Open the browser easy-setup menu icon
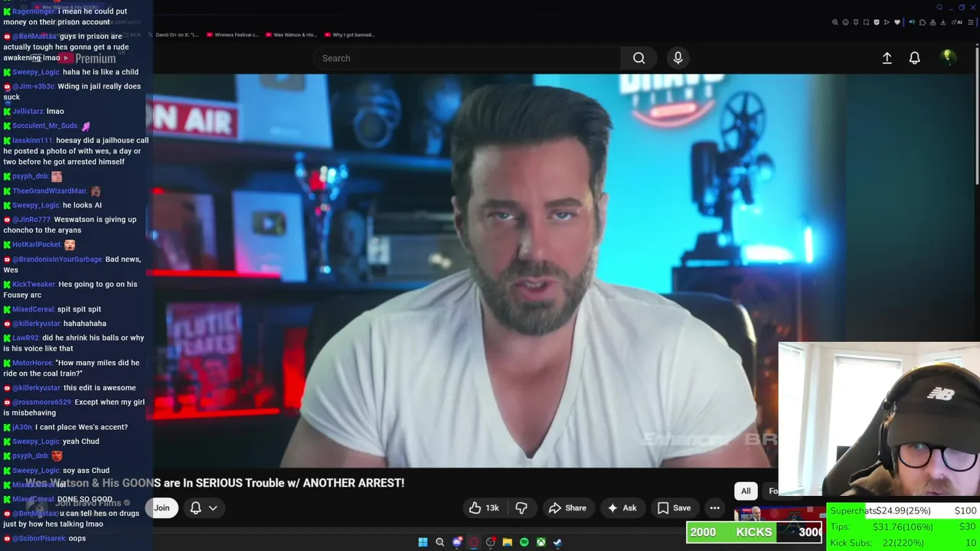Screen dimensions: 980x551 (x=971, y=22)
